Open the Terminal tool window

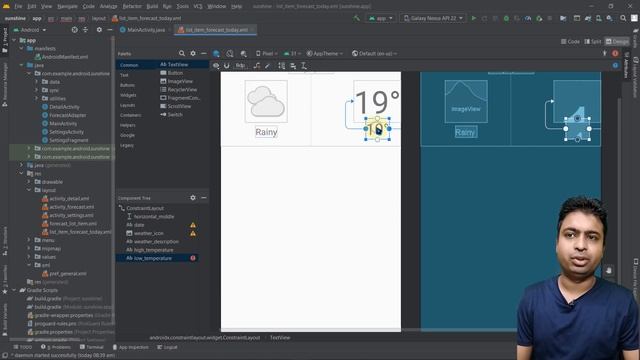91,347
